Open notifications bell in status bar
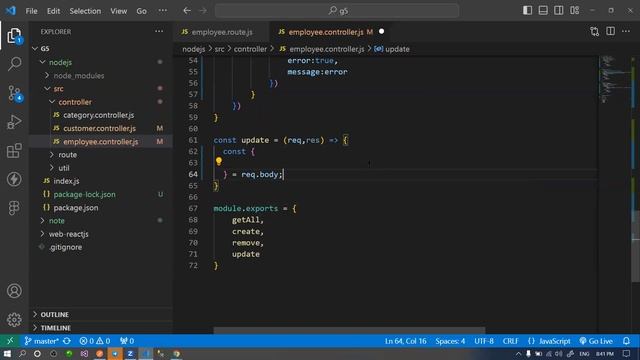 627,341
